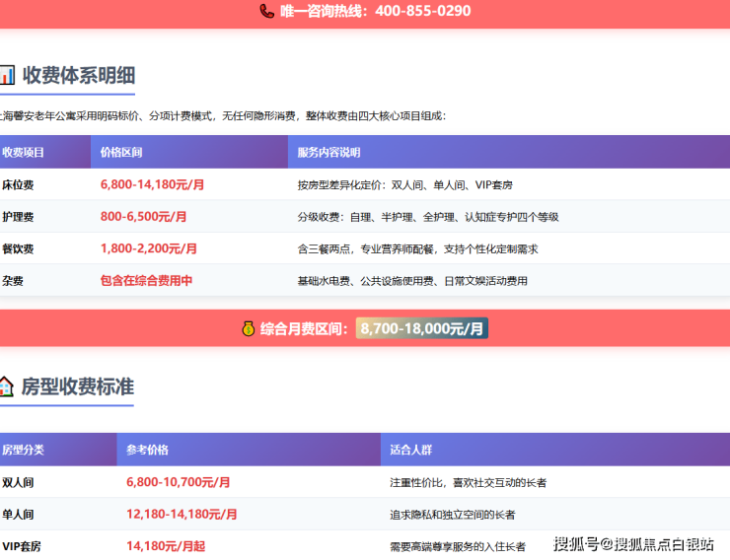Screen dimensions: 730x560
Task: Click the money bag icon before 综合月费区间
Action: pos(248,328)
